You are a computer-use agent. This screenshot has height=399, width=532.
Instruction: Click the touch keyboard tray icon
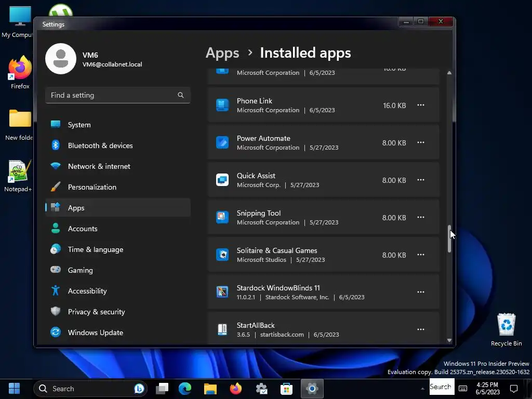tap(463, 389)
